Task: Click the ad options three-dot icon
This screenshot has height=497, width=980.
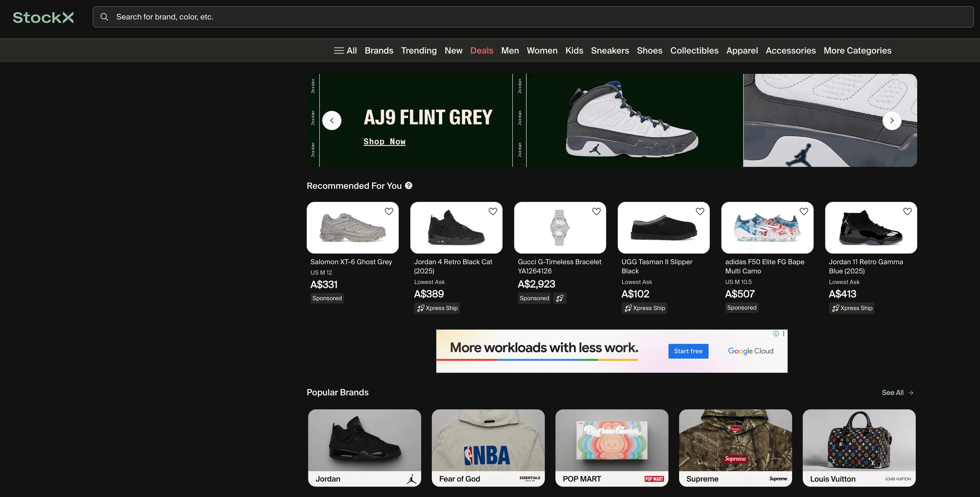Action: 784,333
